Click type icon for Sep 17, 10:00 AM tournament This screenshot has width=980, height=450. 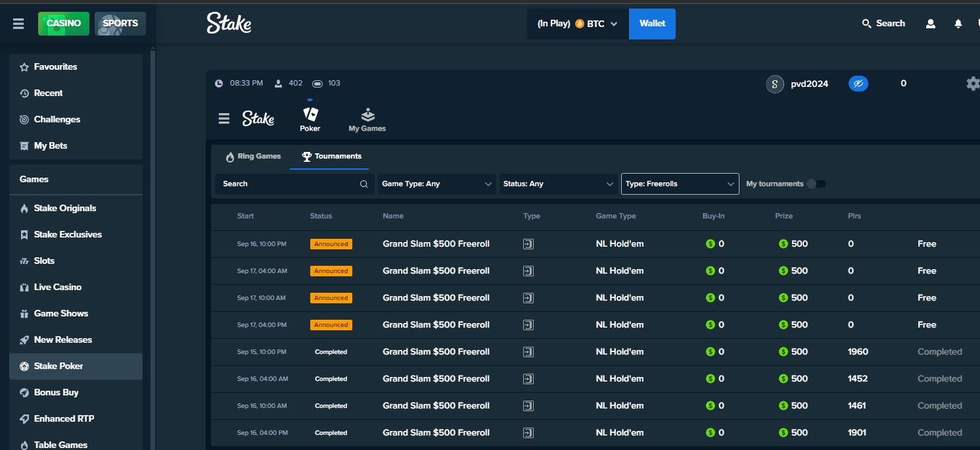pos(528,298)
